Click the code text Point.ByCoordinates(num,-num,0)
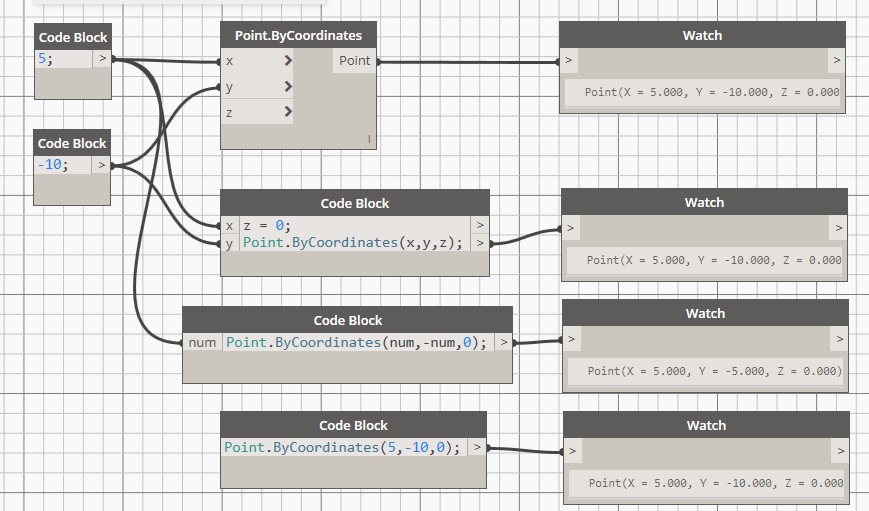The width and height of the screenshot is (869, 511). point(356,343)
